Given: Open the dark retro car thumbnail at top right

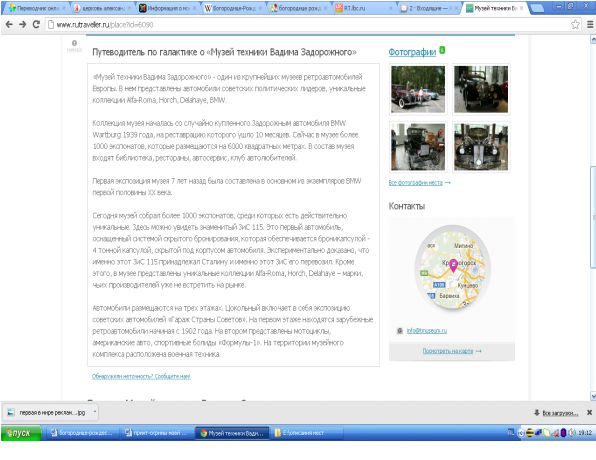Looking at the screenshot, I should coord(481,89).
